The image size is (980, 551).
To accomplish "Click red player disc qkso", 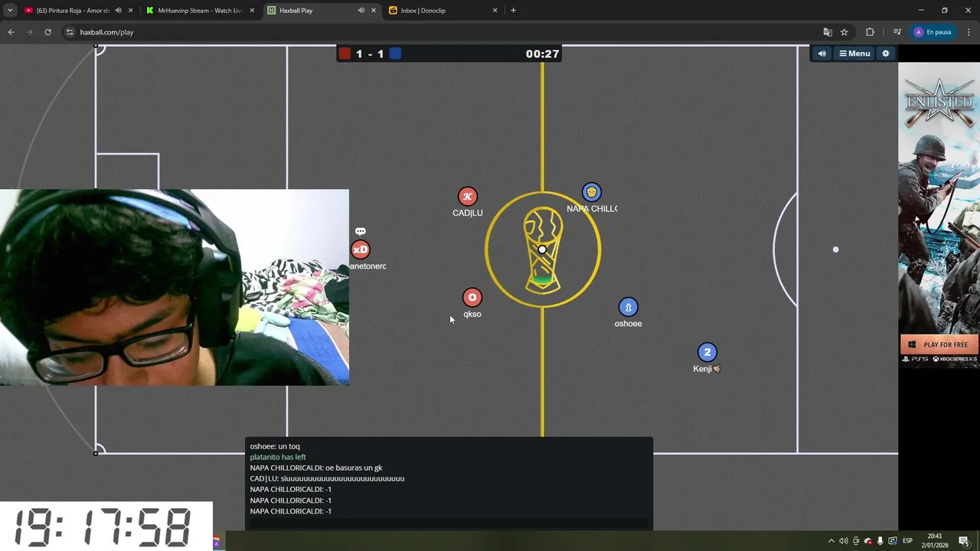I will (472, 297).
